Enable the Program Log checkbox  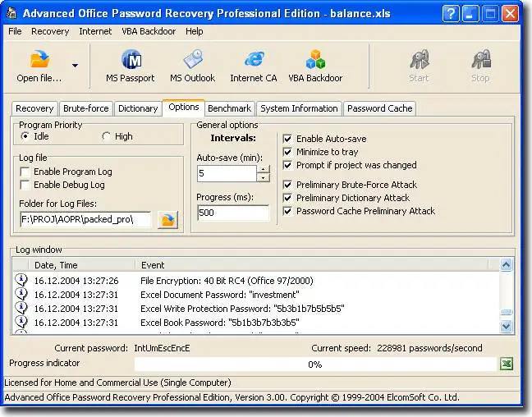25,172
